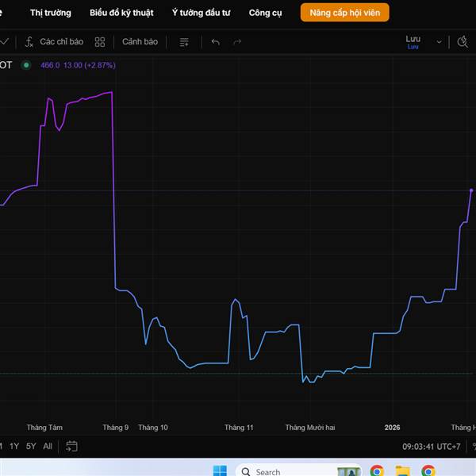Expand the chart type dropdown chevron
Viewport: 476px width, 476px height.
(5, 41)
